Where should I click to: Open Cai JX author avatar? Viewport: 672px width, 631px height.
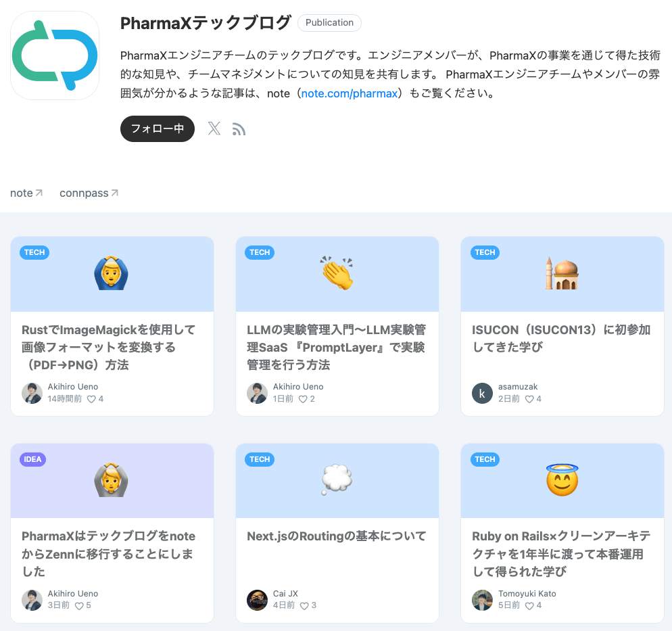[x=257, y=600]
